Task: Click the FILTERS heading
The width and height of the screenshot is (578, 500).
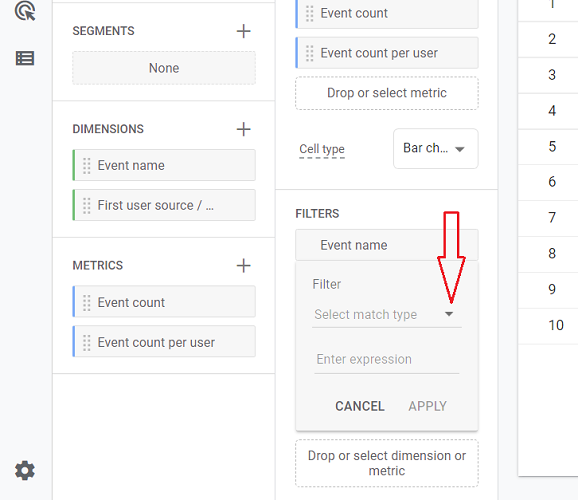Action: pos(317,213)
